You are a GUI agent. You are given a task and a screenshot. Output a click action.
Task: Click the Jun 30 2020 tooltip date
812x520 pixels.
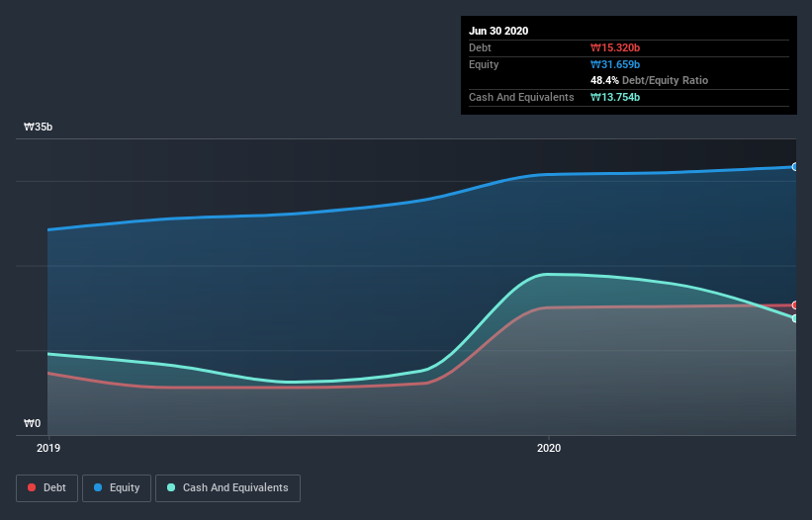[x=498, y=31]
